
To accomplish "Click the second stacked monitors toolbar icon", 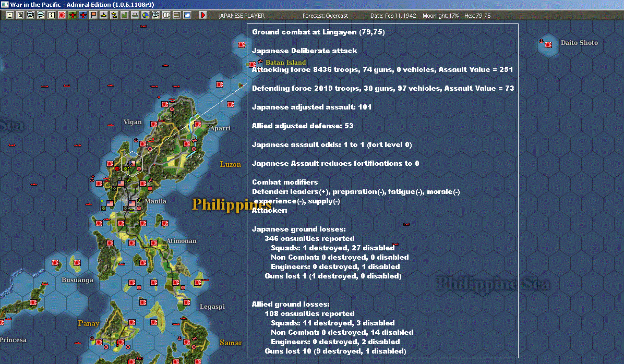I will [x=41, y=15].
